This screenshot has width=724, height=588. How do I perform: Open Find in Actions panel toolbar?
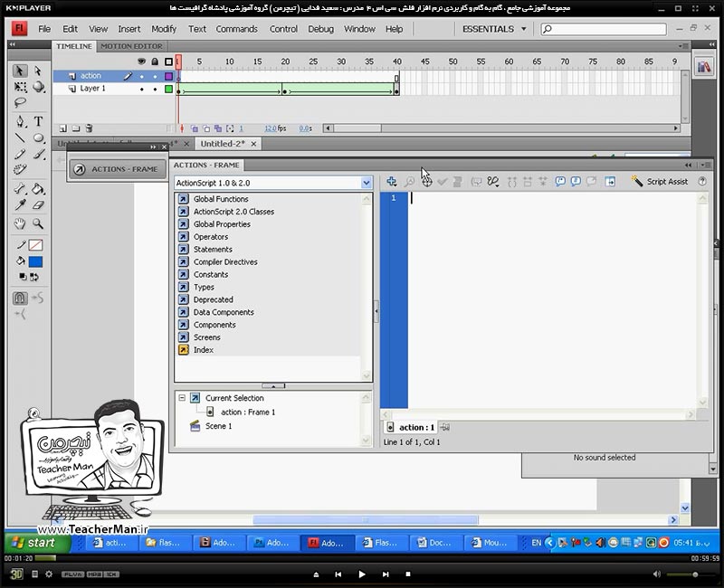click(409, 182)
